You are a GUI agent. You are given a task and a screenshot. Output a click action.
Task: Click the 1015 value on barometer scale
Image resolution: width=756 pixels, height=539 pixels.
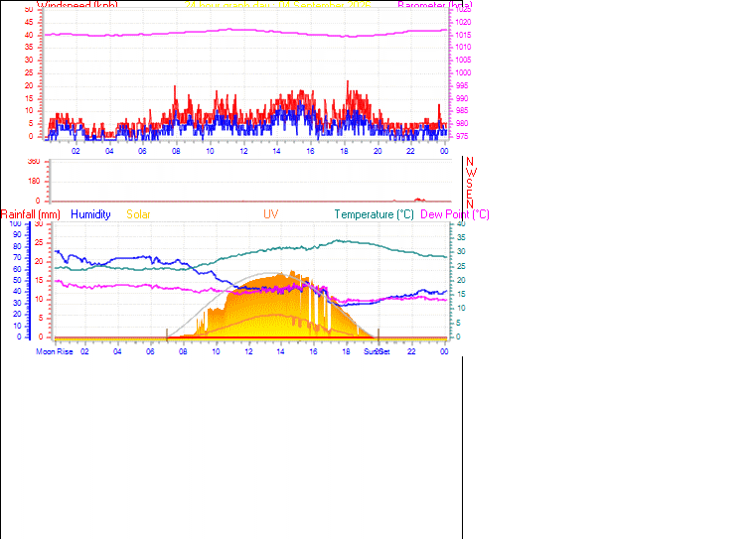(463, 35)
